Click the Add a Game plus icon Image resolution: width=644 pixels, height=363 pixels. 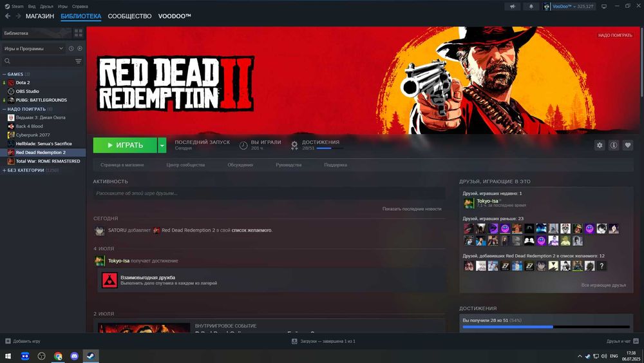[7, 341]
